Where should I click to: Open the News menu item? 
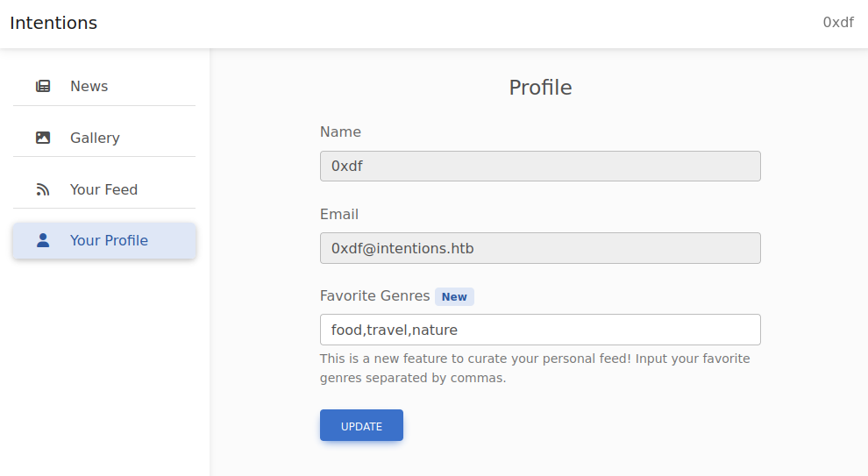coord(89,86)
